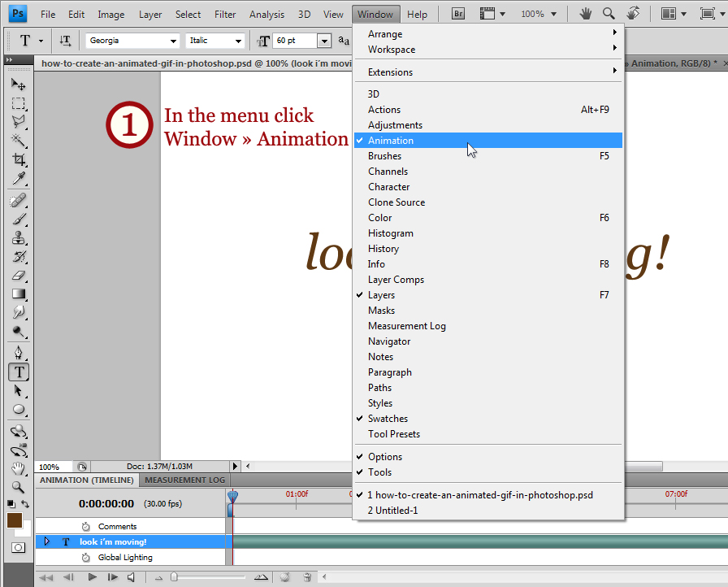Enable the Comments time-vary stopwatch

click(86, 527)
